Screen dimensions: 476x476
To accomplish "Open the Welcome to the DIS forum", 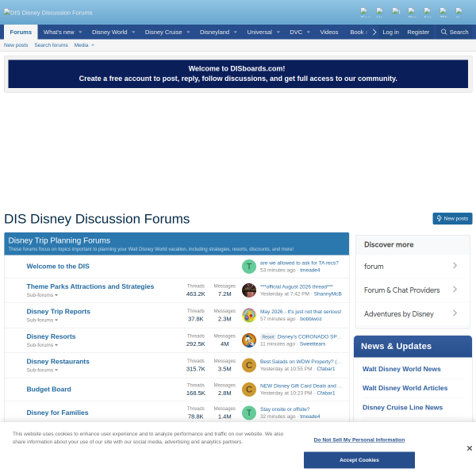I will 58,267.
